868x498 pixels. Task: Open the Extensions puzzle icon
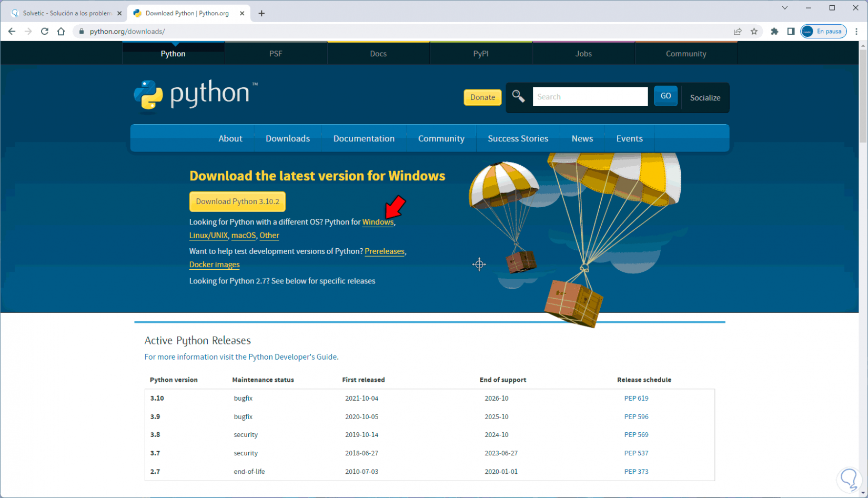[774, 32]
